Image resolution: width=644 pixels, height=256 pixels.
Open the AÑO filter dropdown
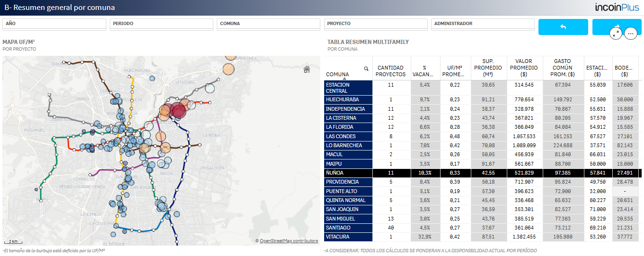[x=54, y=25]
